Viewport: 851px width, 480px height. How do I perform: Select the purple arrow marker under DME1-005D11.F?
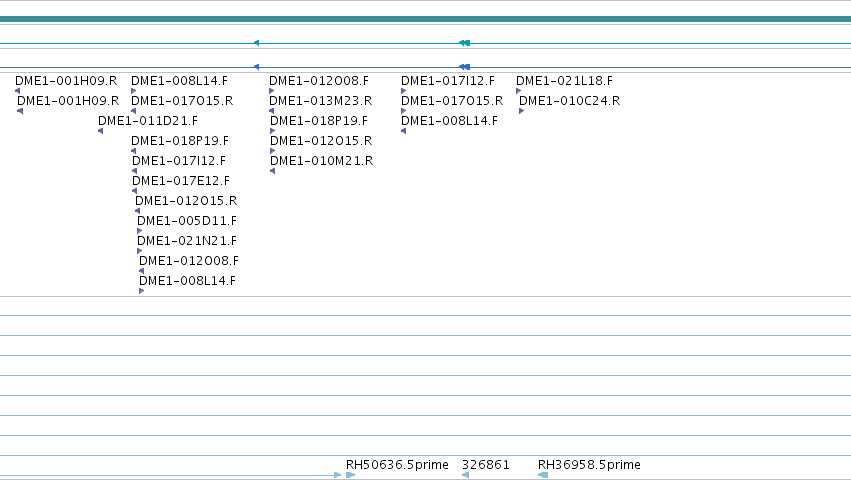pyautogui.click(x=139, y=231)
